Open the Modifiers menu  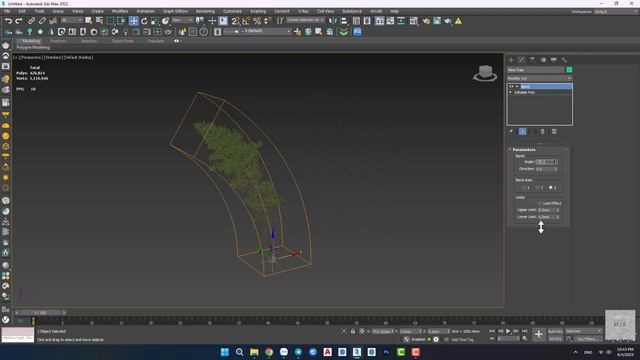120,11
